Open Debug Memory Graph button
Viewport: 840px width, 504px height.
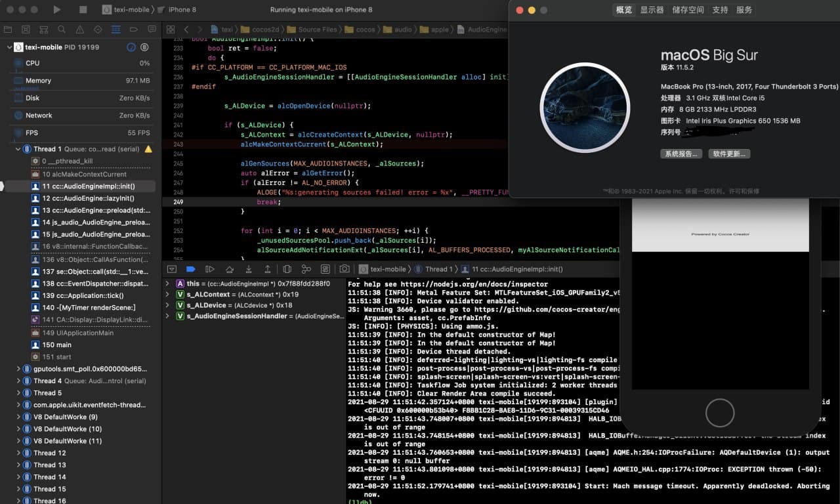click(x=306, y=269)
